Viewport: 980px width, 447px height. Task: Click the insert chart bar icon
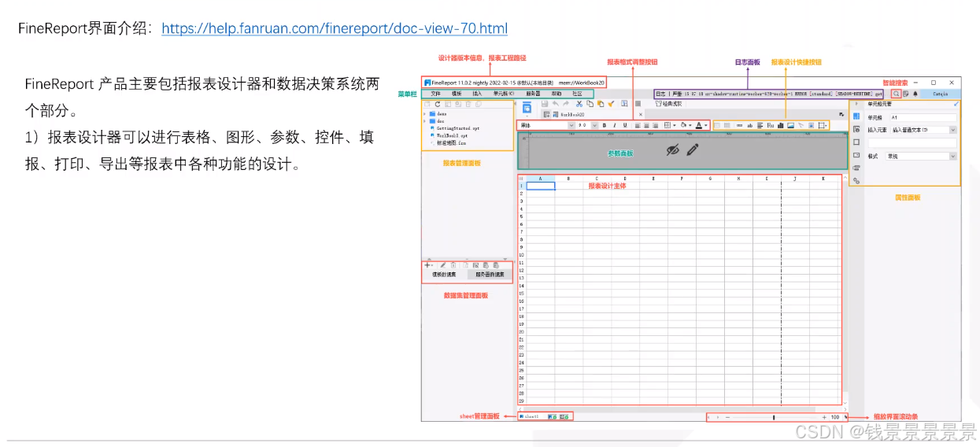point(780,125)
